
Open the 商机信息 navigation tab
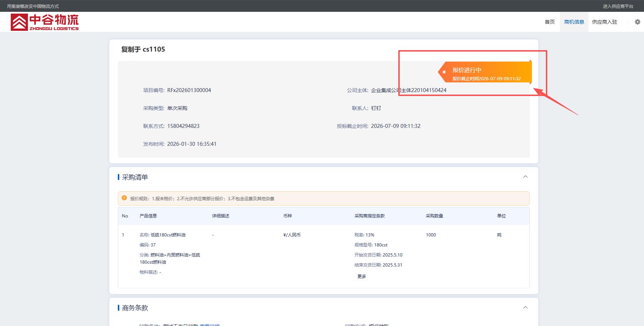click(x=574, y=22)
